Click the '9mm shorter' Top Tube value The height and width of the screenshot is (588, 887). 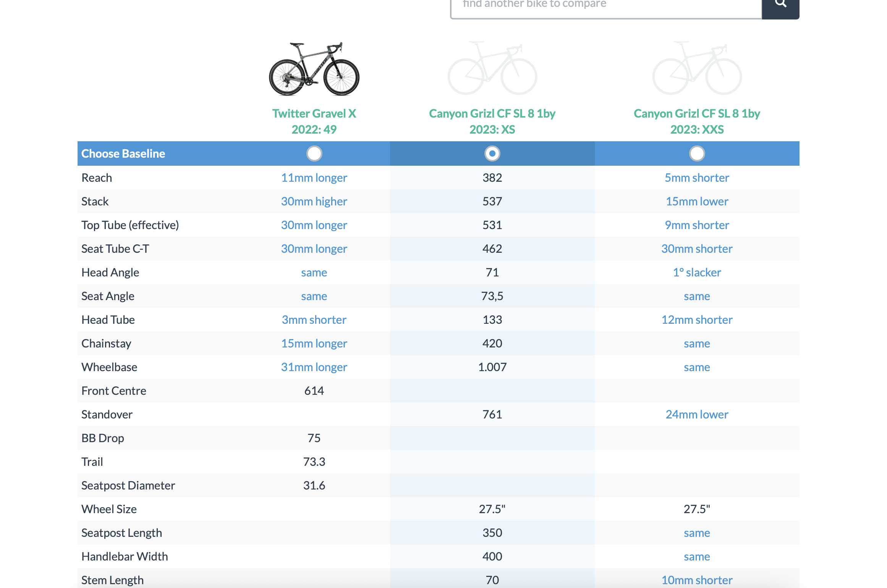click(697, 225)
